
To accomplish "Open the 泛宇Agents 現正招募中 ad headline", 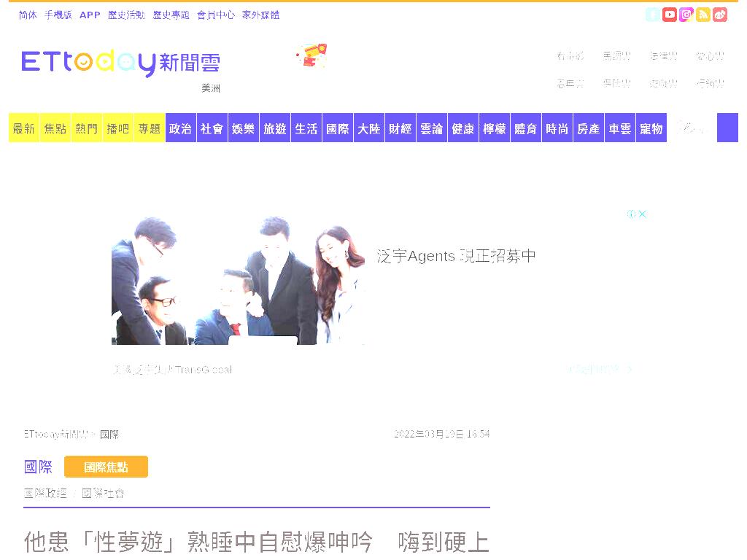I will 456,256.
